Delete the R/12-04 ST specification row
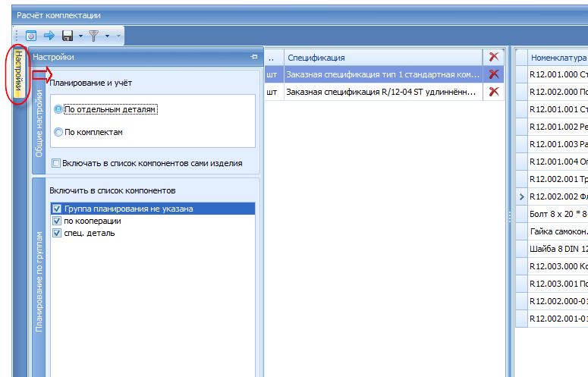Viewport: 588px width, 377px height. (494, 92)
